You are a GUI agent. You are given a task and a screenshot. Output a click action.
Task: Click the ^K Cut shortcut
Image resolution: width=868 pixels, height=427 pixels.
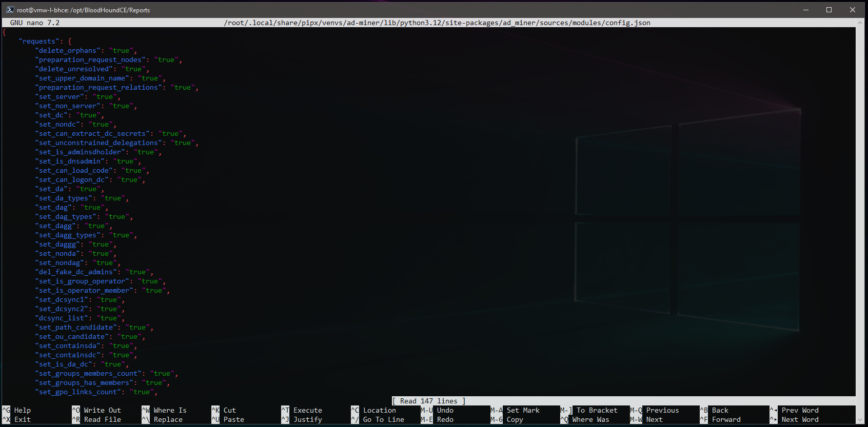224,411
